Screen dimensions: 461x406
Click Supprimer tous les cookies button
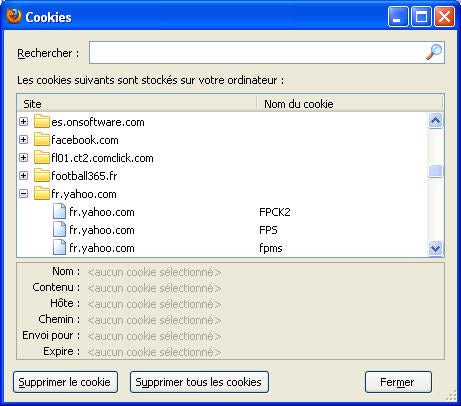point(199,382)
